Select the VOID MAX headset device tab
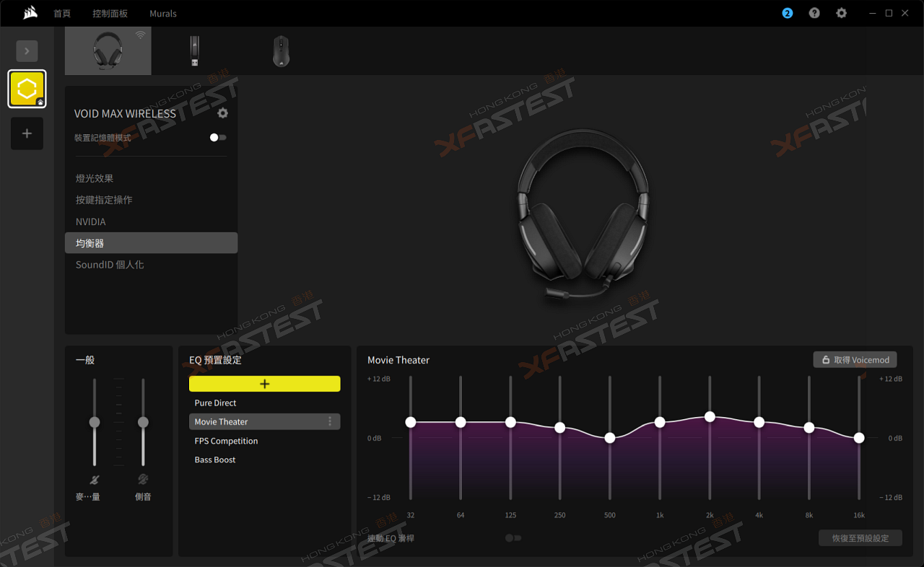 click(x=108, y=51)
